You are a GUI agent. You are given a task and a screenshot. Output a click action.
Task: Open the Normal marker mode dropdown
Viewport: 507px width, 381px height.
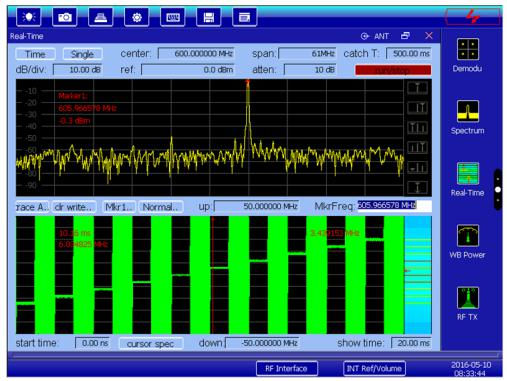tap(161, 207)
